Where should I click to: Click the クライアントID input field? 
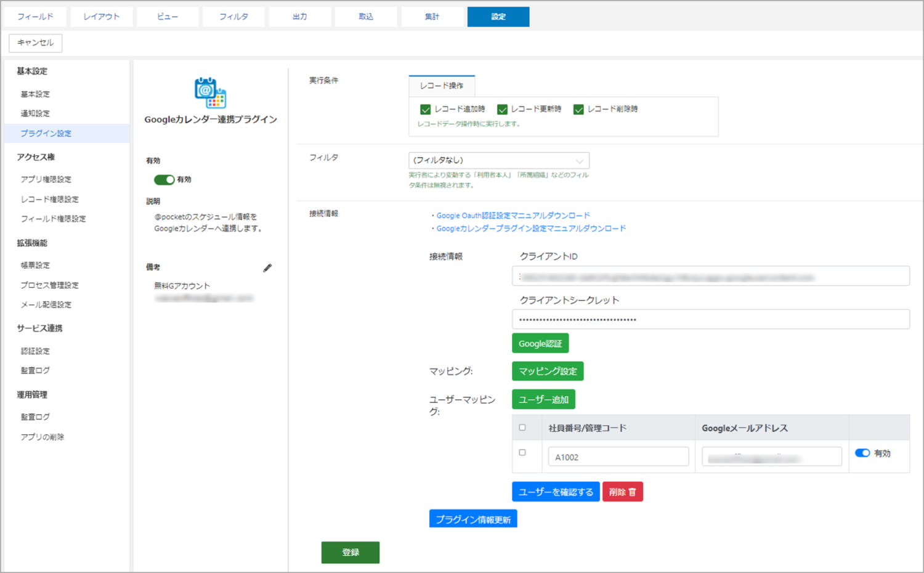click(x=711, y=276)
